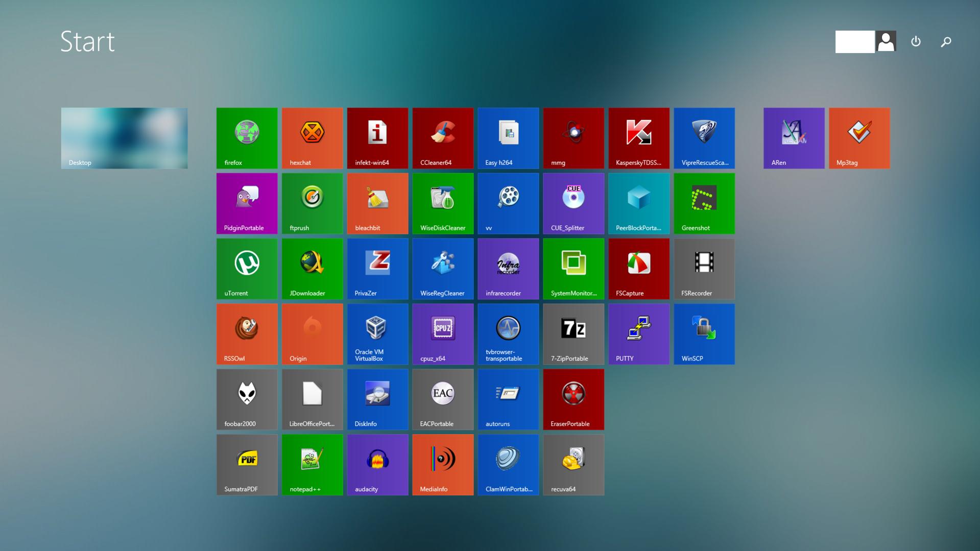
Task: Launch PeerBlockPortable tile
Action: 639,203
